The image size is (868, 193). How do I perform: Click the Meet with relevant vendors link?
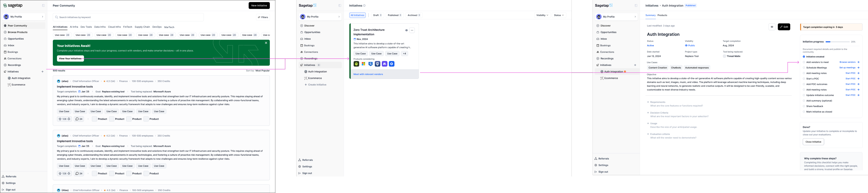[x=368, y=74]
